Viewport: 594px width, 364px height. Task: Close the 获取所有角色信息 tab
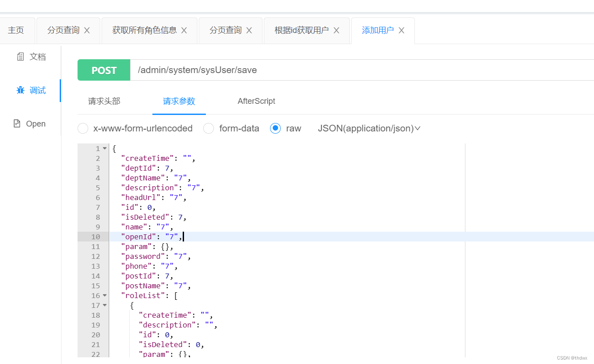pyautogui.click(x=184, y=30)
